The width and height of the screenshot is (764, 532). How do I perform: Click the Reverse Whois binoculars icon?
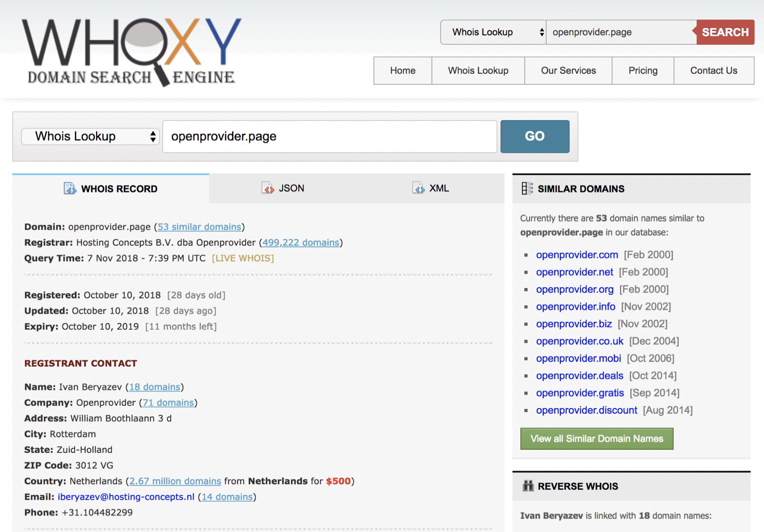528,486
